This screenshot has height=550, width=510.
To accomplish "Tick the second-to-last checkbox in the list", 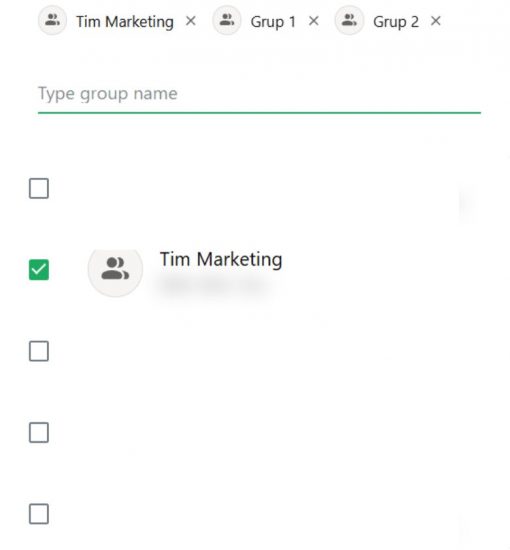I will click(39, 432).
